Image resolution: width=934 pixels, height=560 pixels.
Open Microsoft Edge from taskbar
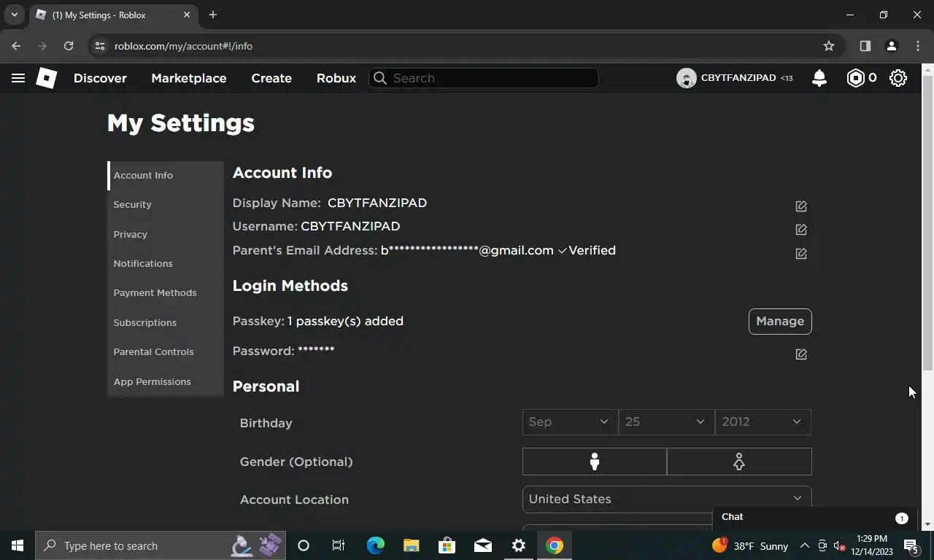[376, 545]
